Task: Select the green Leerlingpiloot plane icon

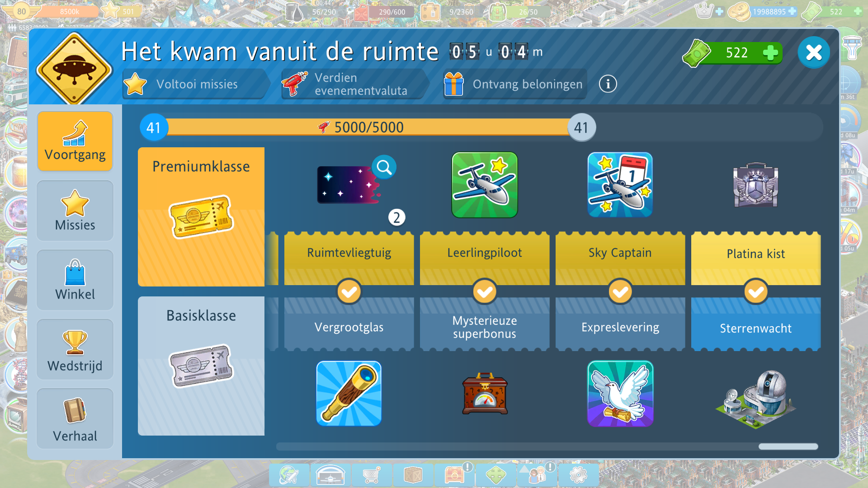Action: 485,185
